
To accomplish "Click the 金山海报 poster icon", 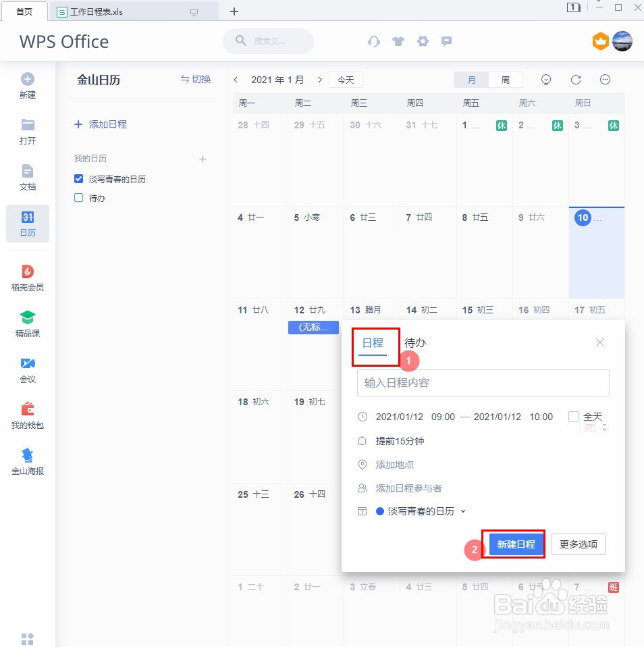I will [27, 460].
